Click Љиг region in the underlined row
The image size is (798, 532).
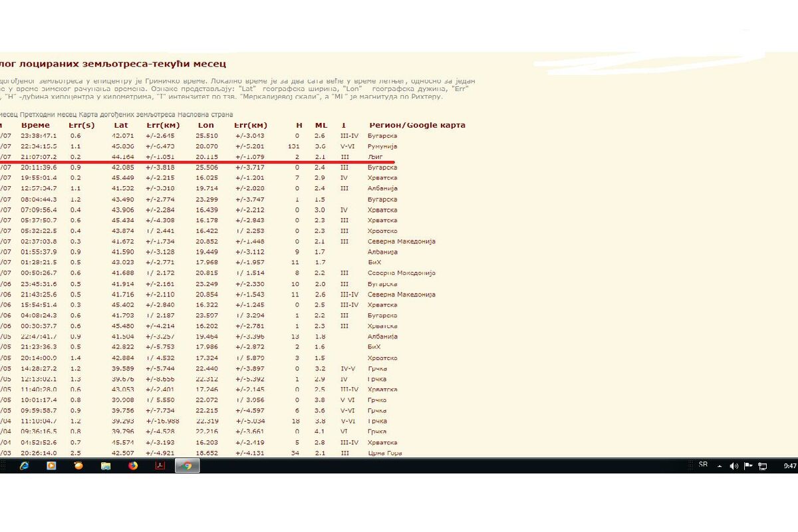375,157
